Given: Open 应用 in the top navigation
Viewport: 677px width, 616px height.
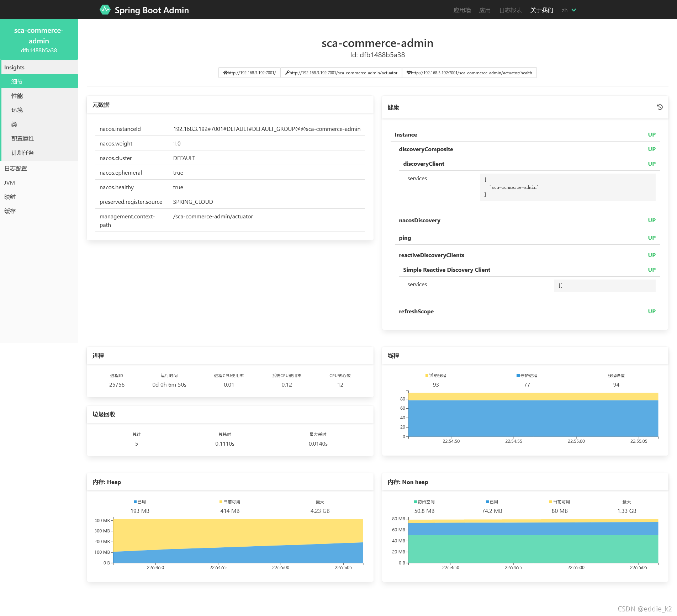Looking at the screenshot, I should [485, 10].
